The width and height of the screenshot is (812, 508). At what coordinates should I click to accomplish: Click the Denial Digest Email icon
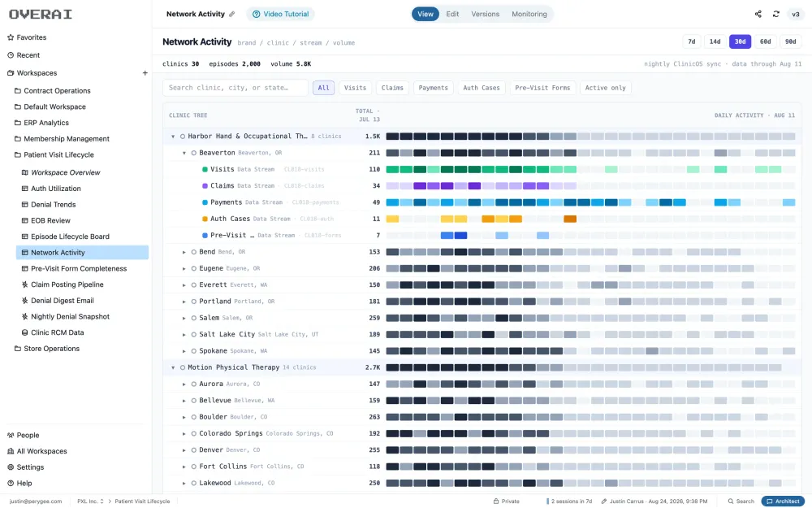[x=25, y=301]
